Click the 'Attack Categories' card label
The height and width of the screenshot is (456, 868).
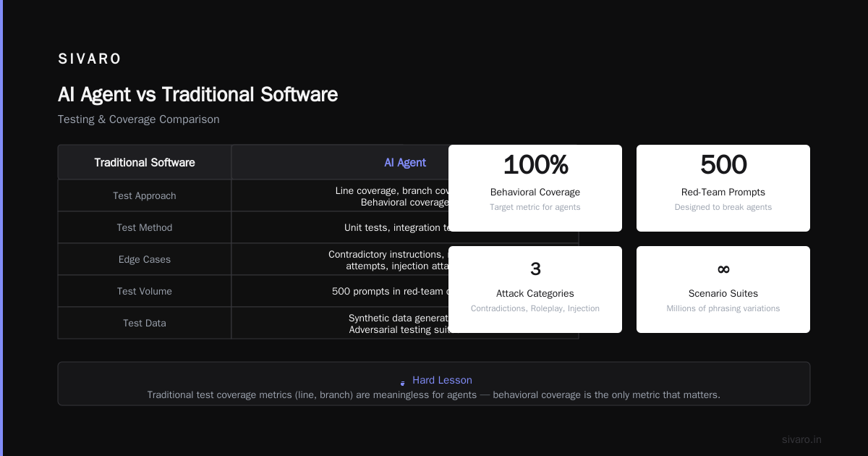(x=535, y=293)
